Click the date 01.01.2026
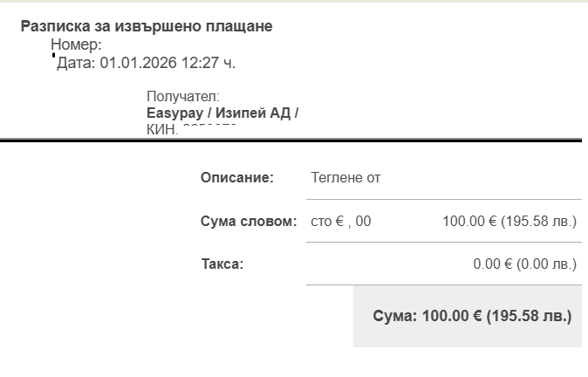The height and width of the screenshot is (377, 588). click(140, 63)
